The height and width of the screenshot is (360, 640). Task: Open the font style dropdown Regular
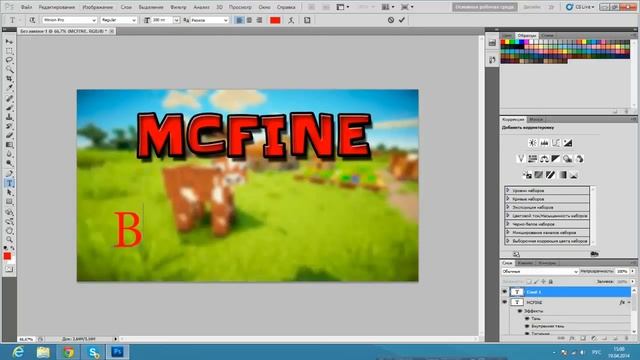[x=118, y=20]
